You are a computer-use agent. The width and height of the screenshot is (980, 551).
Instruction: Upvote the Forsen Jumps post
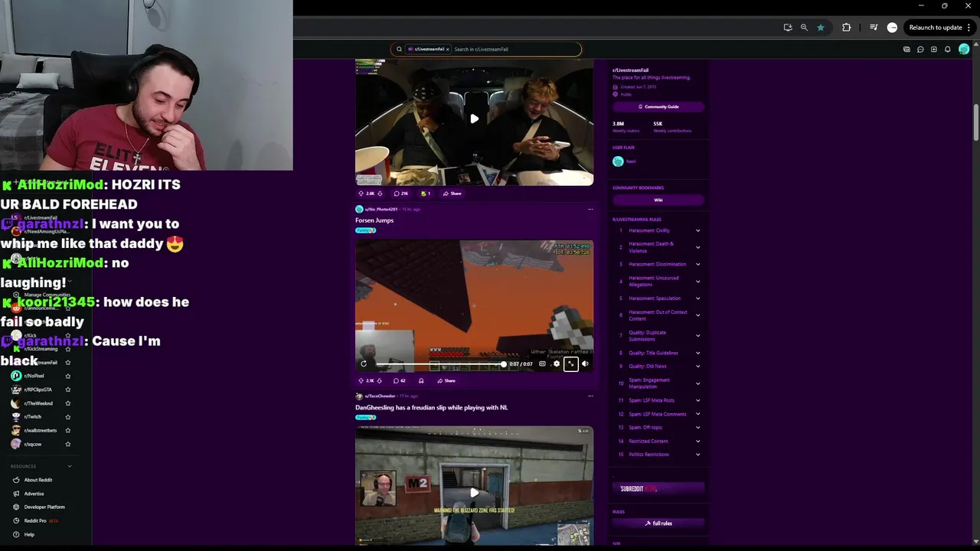point(361,380)
